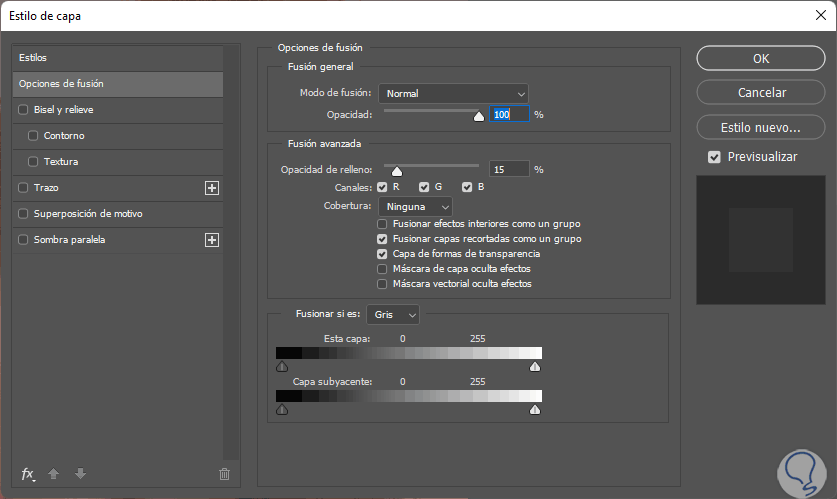Screen dimensions: 837x499
Task: Click the Estilo nuevo button
Action: click(x=761, y=128)
